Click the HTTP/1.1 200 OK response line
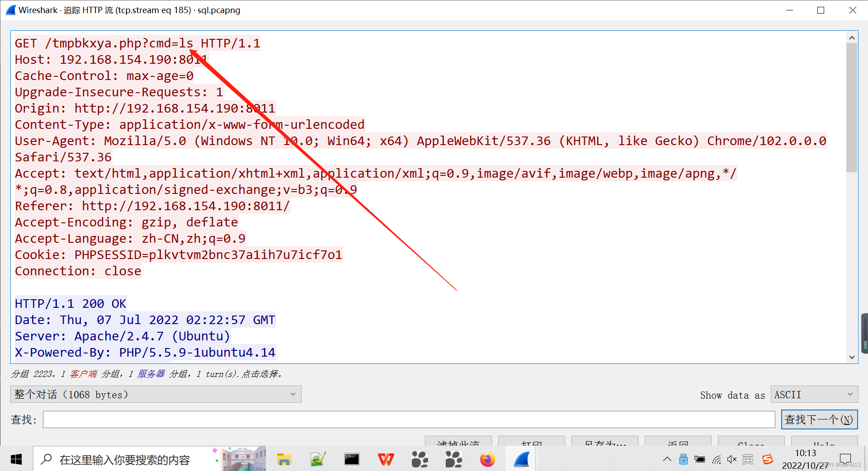Viewport: 868px width, 471px height. 71,304
